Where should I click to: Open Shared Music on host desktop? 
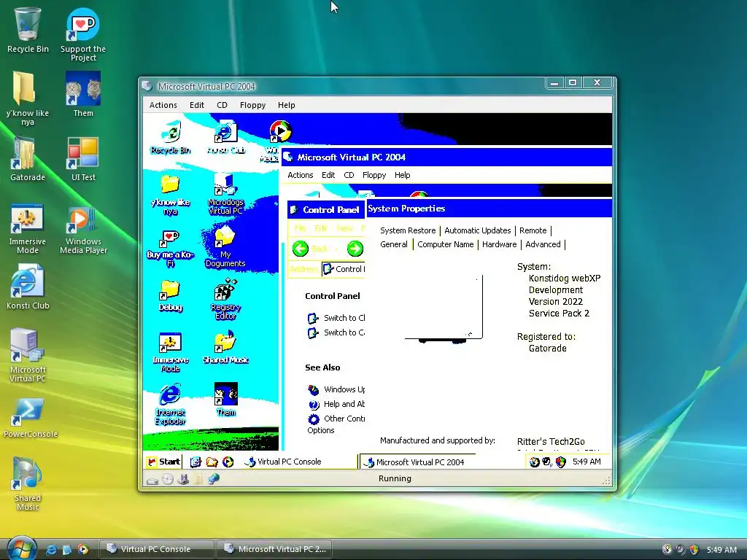(x=28, y=483)
